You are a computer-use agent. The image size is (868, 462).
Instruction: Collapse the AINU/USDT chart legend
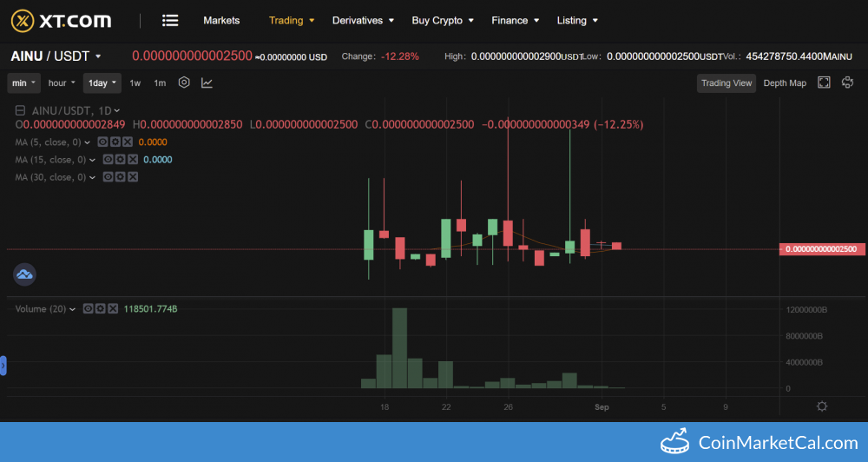[x=22, y=110]
